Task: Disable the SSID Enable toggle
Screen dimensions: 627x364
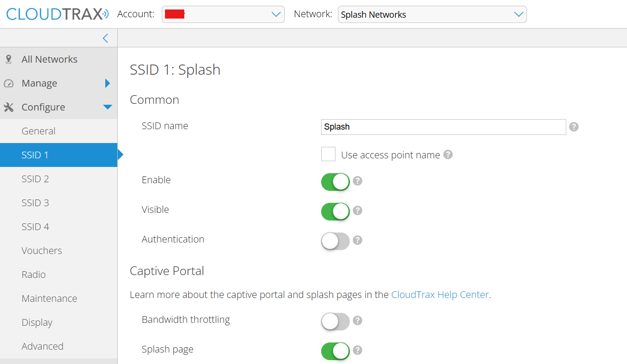Action: [x=335, y=182]
